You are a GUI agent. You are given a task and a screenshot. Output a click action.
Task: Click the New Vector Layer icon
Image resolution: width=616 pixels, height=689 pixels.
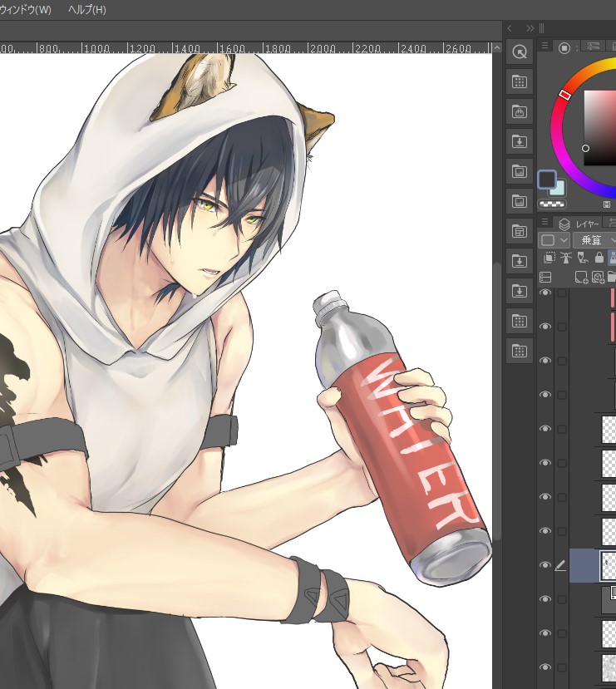598,278
